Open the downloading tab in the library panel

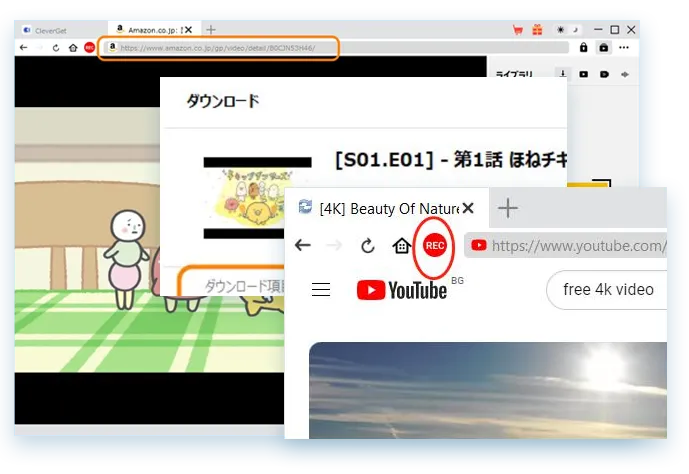(562, 74)
